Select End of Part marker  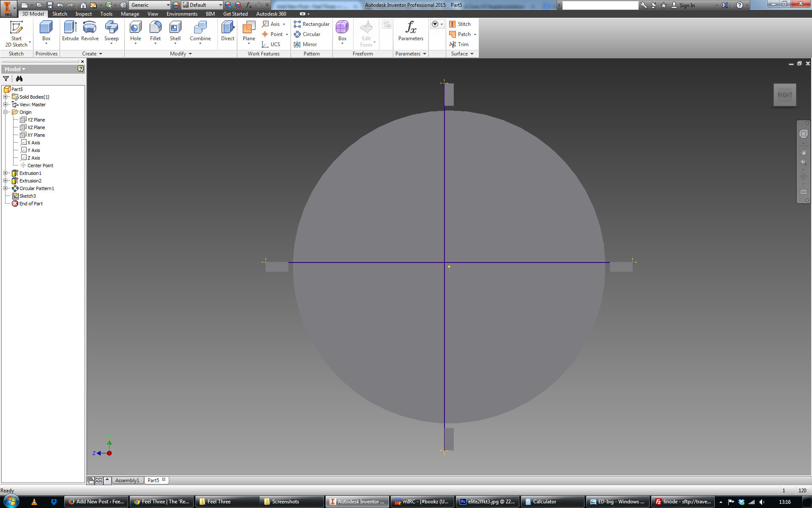(27, 204)
